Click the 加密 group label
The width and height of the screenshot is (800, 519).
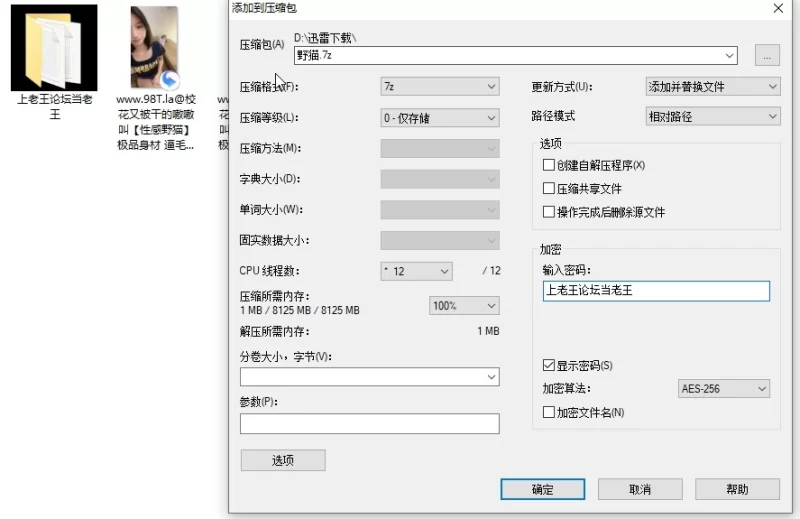coord(551,250)
